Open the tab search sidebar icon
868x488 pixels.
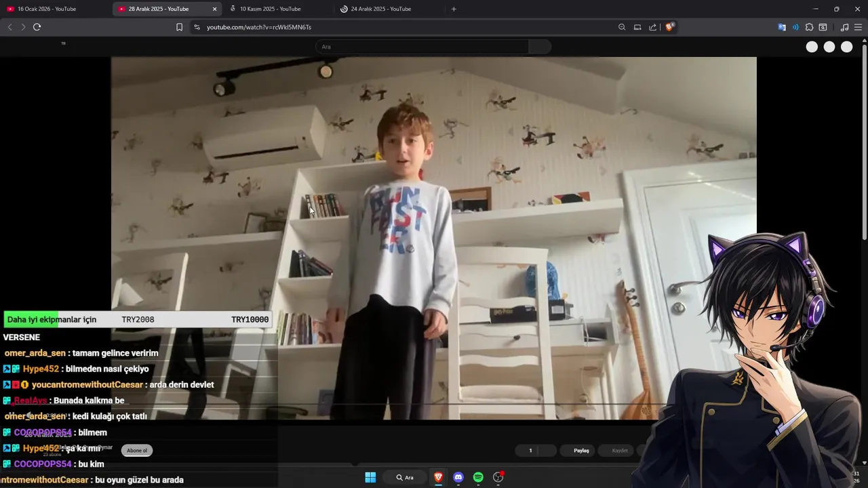coord(823,27)
